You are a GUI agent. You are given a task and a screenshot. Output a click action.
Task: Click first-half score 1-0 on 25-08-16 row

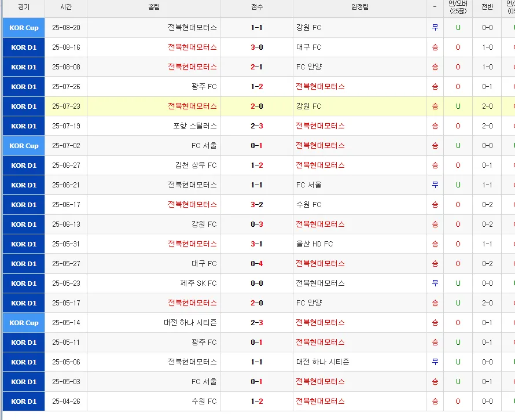pyautogui.click(x=487, y=47)
